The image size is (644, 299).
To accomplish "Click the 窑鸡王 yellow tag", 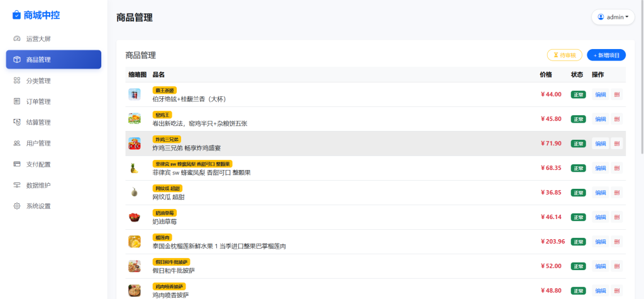I will (x=162, y=115).
